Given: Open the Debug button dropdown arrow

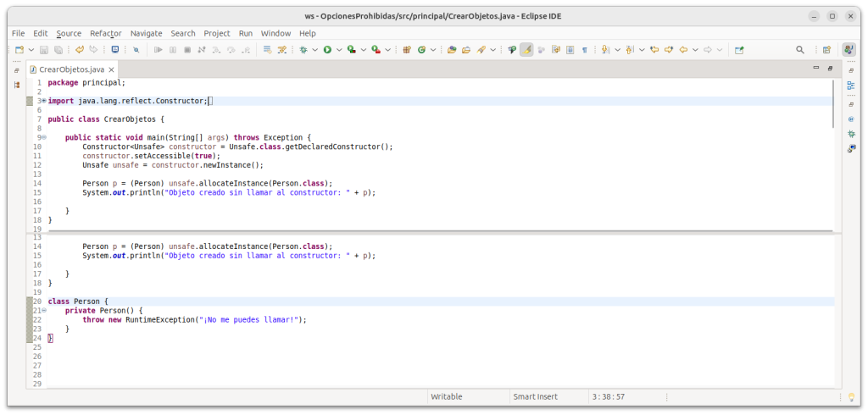Looking at the screenshot, I should tap(314, 50).
